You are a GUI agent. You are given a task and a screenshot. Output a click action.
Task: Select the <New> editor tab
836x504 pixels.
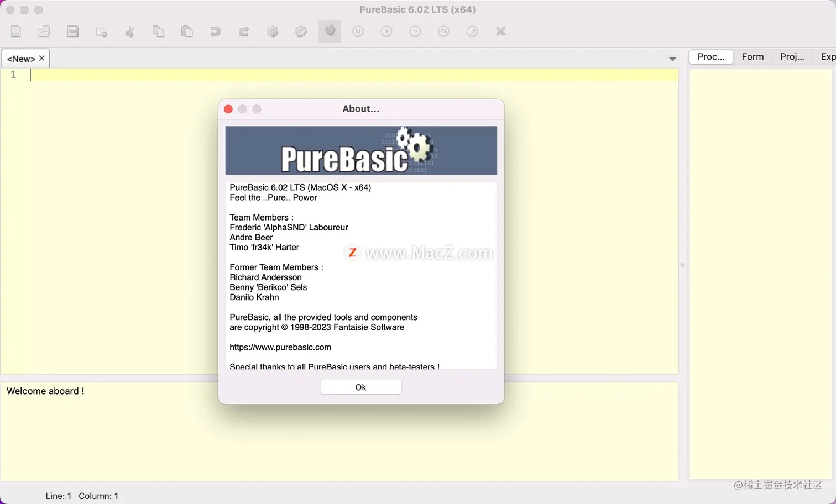[x=21, y=59]
